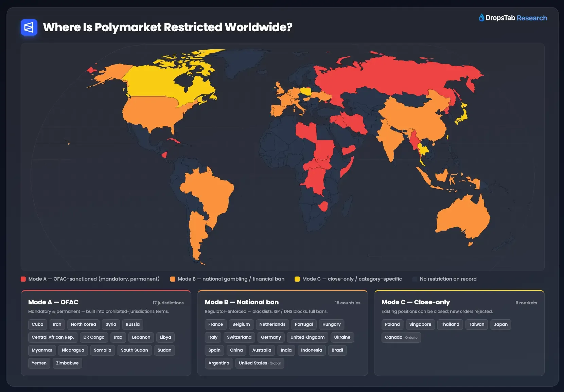This screenshot has width=564, height=392.
Task: Click the Iraq tag
Action: [x=118, y=337]
